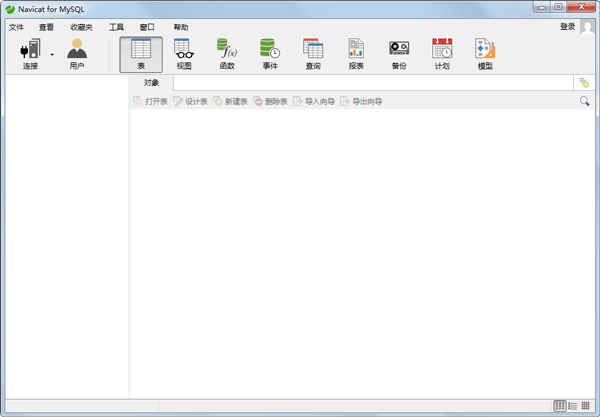
Task: Click the 导入向导 (Import Wizard) button
Action: [314, 101]
